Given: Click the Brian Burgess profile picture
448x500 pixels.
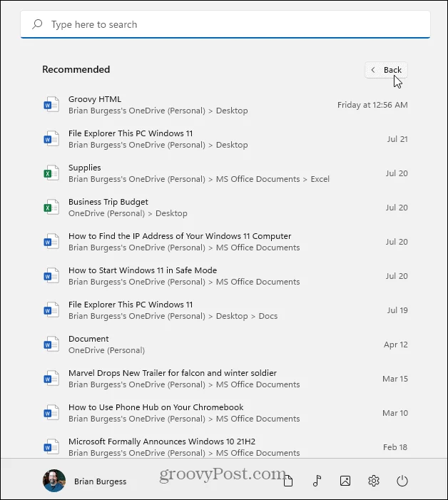Looking at the screenshot, I should [x=54, y=481].
